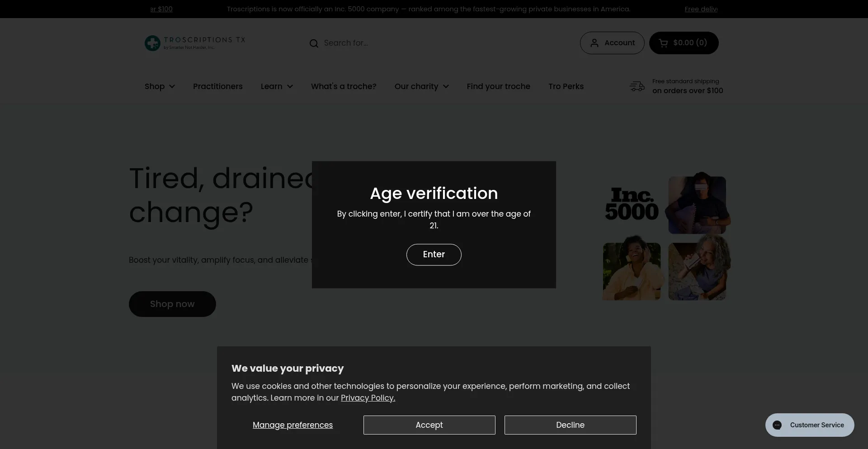Open the What's a troche? page
The height and width of the screenshot is (449, 868).
(x=343, y=86)
